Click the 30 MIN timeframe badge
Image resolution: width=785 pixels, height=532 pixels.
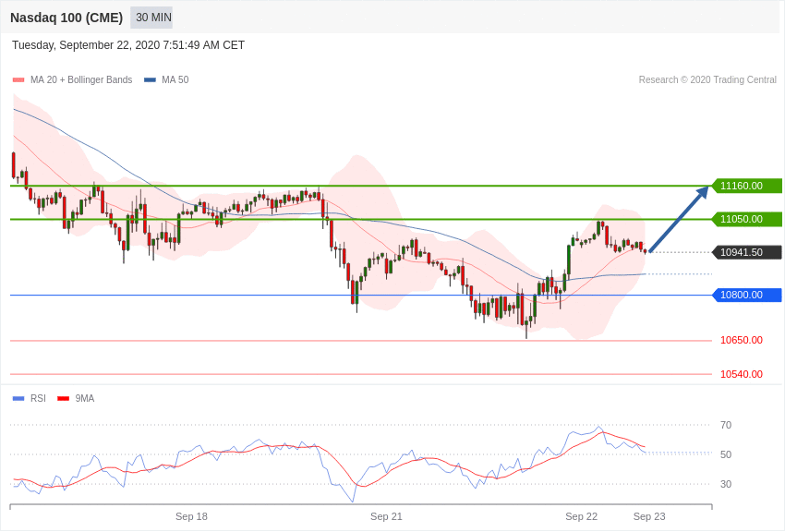(151, 18)
